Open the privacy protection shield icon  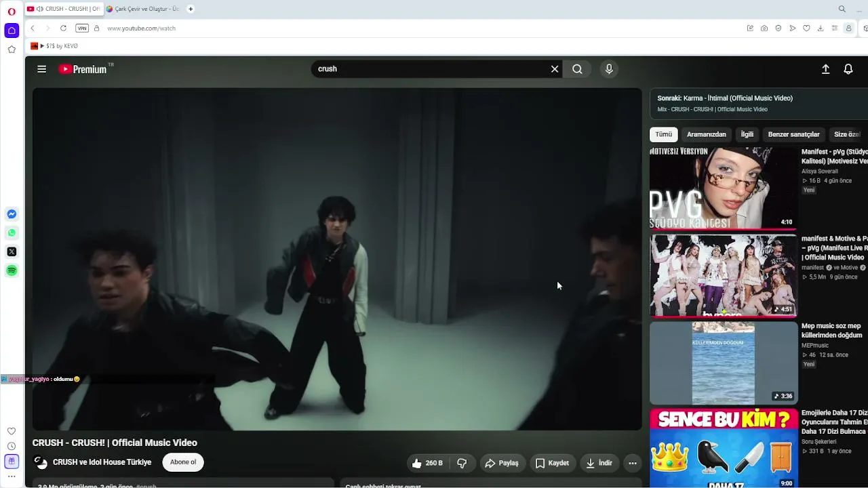[x=778, y=28]
